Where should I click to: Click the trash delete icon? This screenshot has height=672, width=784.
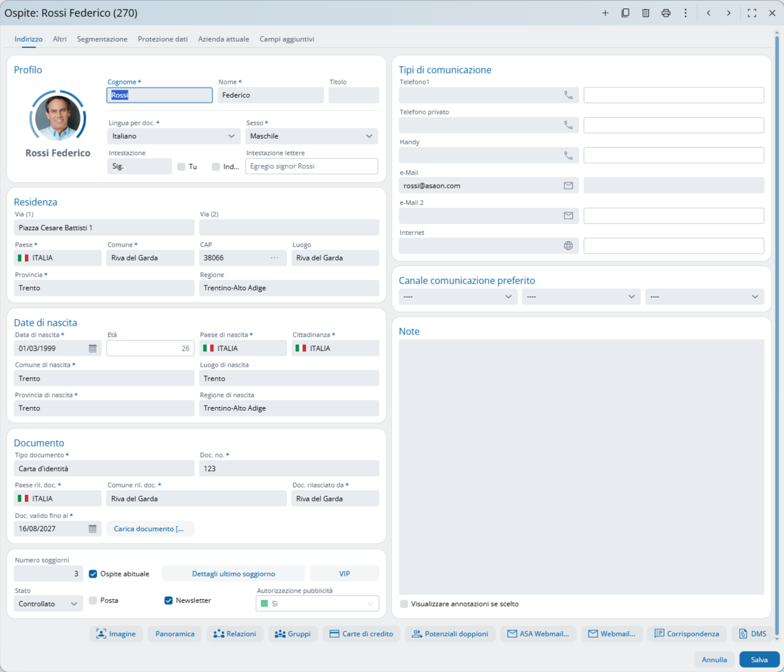click(x=645, y=13)
